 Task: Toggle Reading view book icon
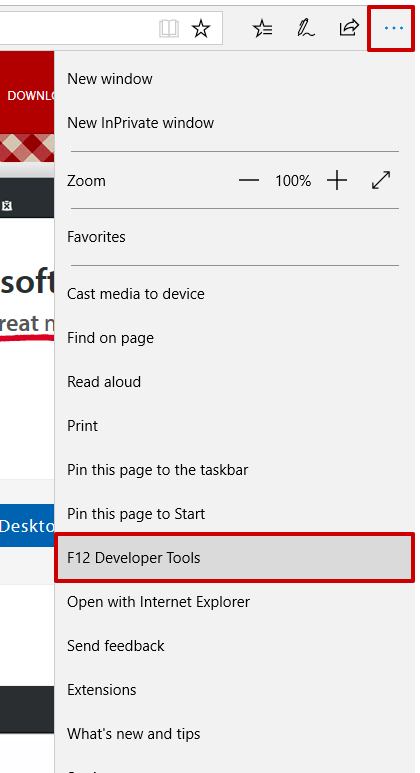coord(169,29)
